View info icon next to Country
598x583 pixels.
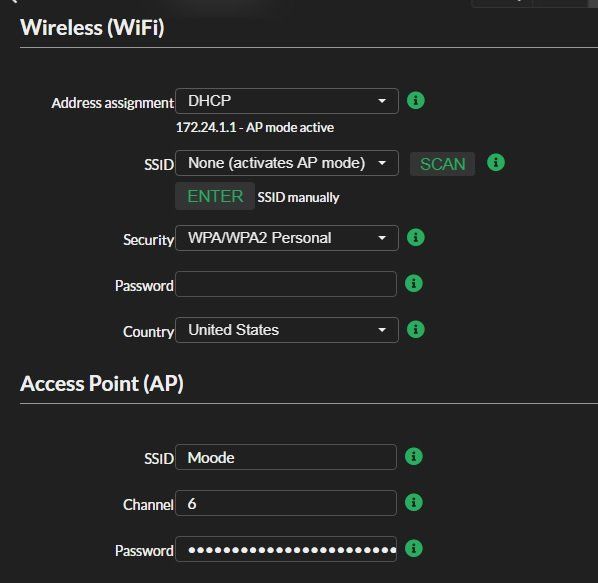coord(416,329)
